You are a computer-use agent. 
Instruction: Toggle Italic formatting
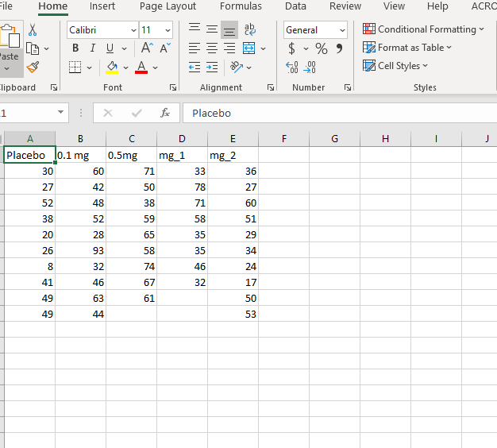[93, 48]
